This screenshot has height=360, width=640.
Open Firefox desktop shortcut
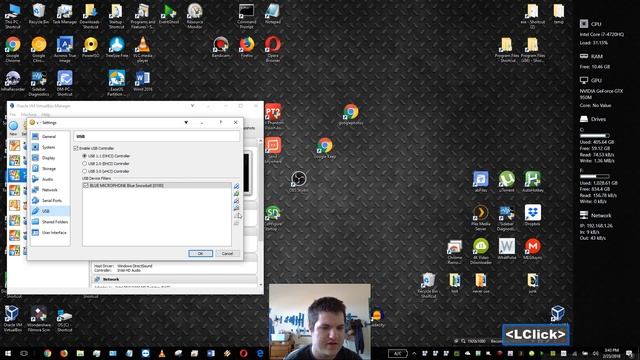click(x=247, y=47)
